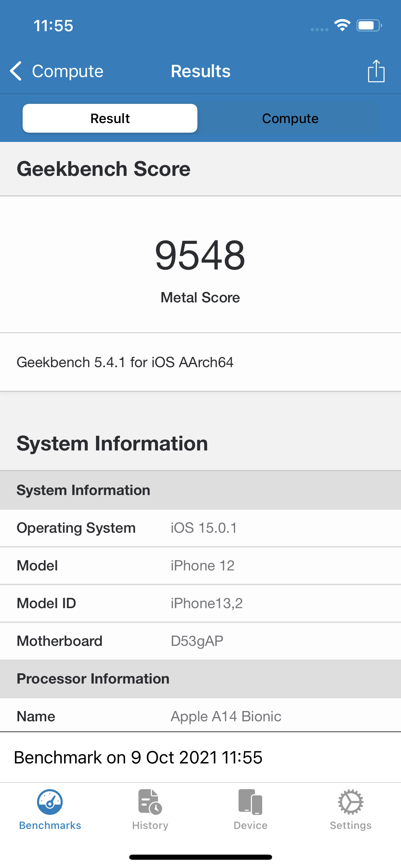Select the Model ID row
The image size is (401, 868).
pyautogui.click(x=200, y=603)
